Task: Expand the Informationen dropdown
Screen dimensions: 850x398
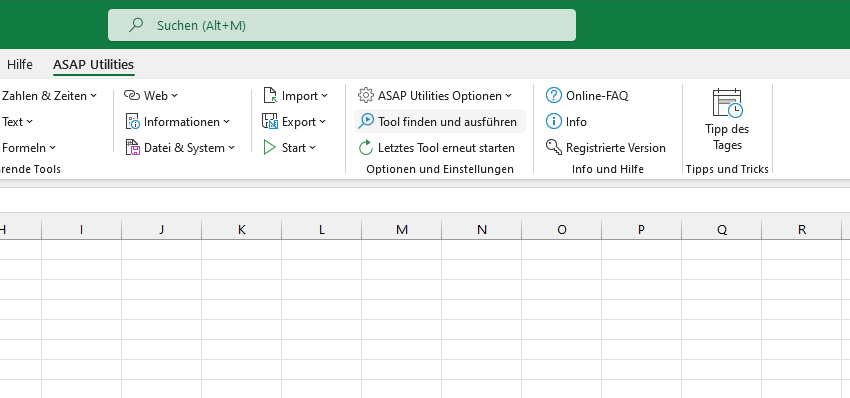Action: point(227,122)
